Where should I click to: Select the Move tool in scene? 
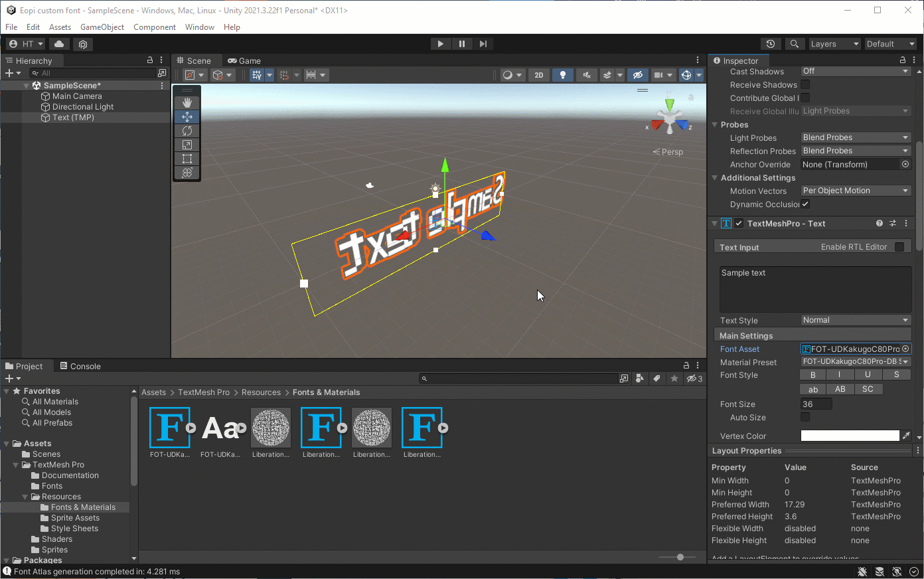click(187, 116)
